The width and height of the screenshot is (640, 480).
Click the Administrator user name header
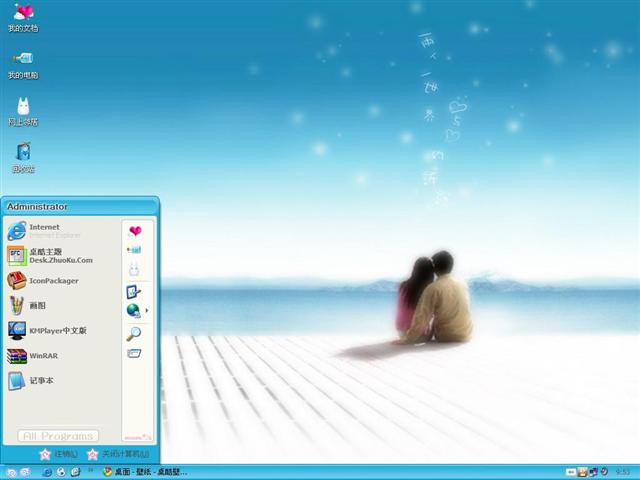click(x=37, y=207)
